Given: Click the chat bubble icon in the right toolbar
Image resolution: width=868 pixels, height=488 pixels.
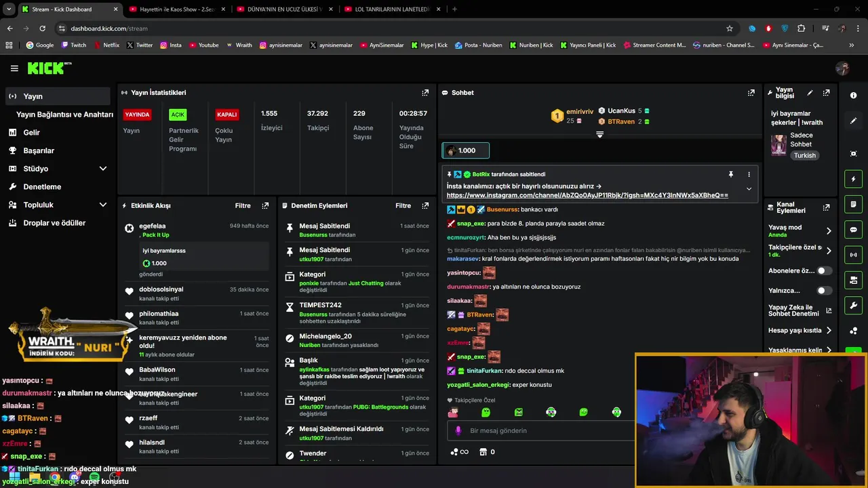Looking at the screenshot, I should click(854, 229).
